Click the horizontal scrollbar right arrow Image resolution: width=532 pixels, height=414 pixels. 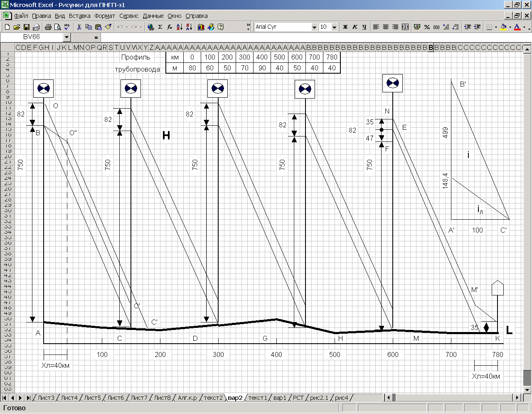coord(517,398)
